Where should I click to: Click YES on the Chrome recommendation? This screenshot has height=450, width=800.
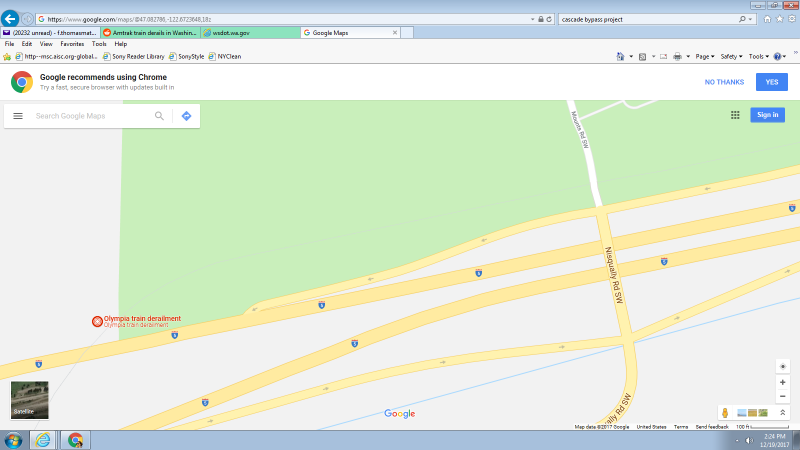771,82
